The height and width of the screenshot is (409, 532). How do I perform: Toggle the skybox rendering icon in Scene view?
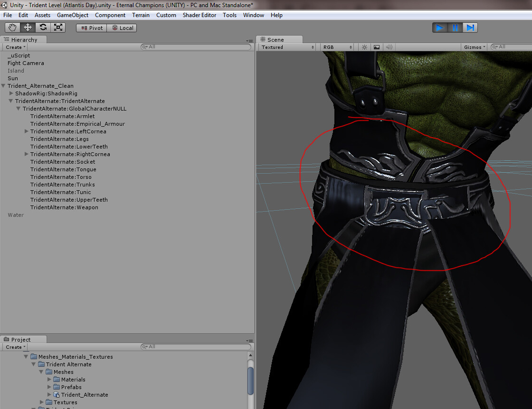tap(376, 47)
